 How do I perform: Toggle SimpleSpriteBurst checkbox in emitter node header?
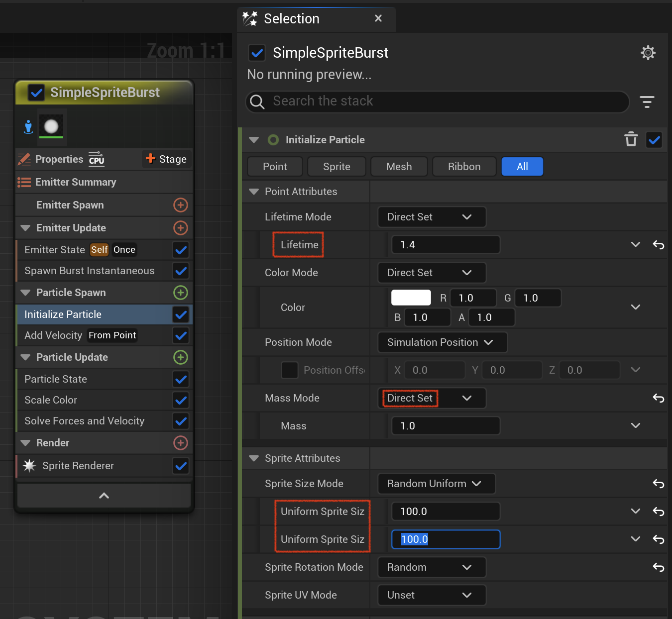point(36,93)
